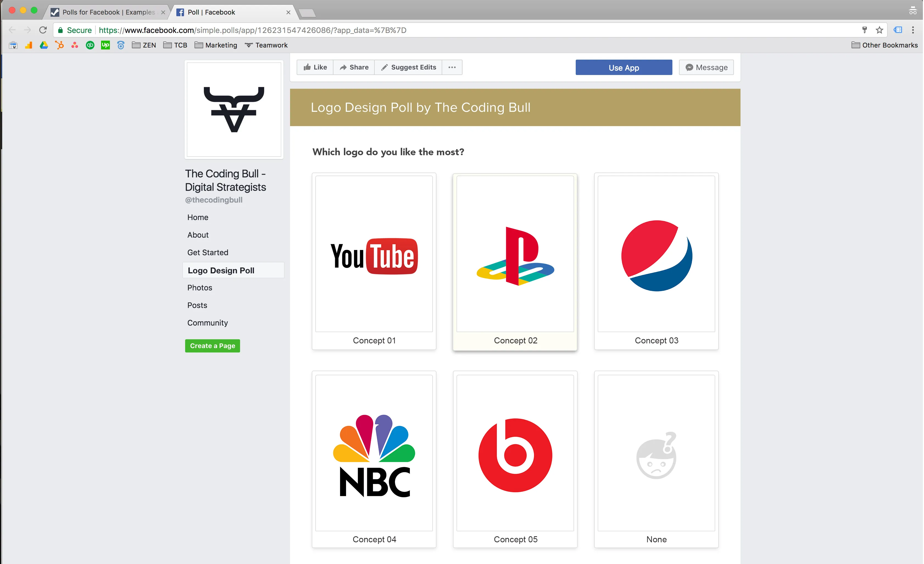Click the blue extension icon in toolbar
Screen dimensions: 924x564
(x=898, y=30)
